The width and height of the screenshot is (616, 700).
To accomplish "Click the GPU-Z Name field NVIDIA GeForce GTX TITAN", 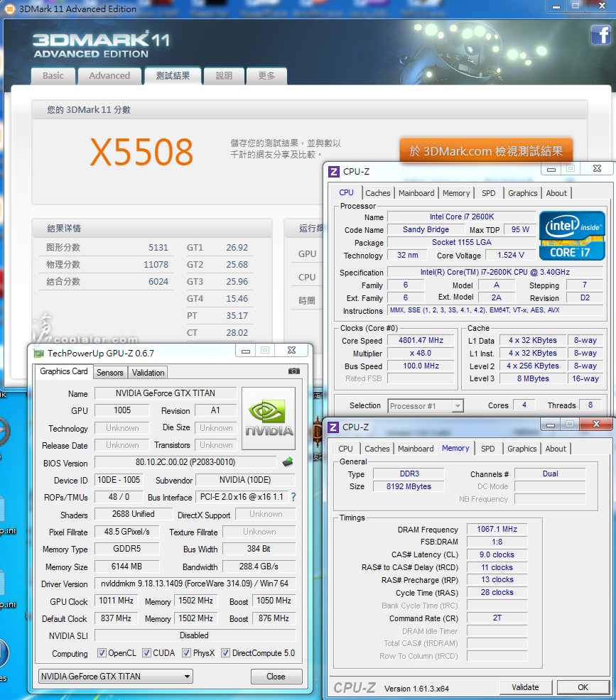I will click(166, 393).
